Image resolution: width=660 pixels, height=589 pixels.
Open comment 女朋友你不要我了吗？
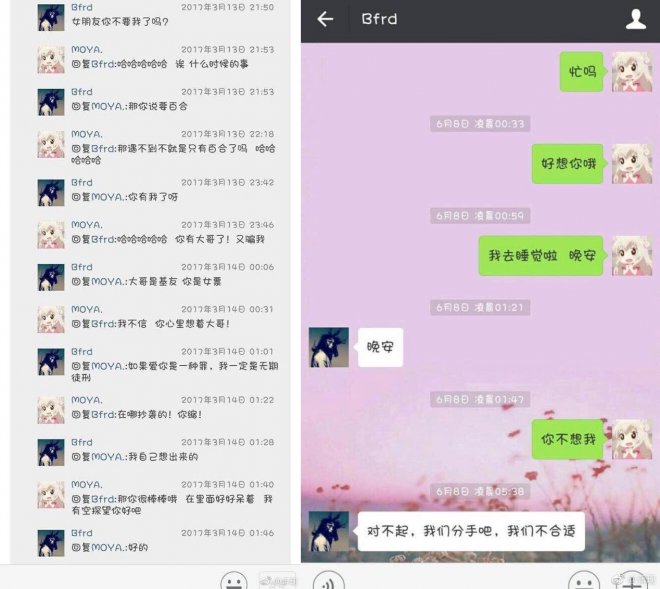[x=120, y=21]
